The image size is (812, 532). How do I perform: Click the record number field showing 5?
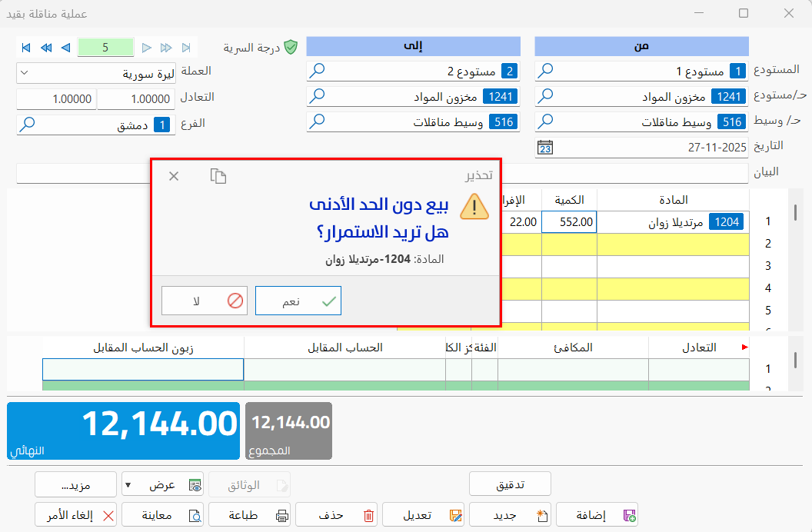[x=105, y=47]
